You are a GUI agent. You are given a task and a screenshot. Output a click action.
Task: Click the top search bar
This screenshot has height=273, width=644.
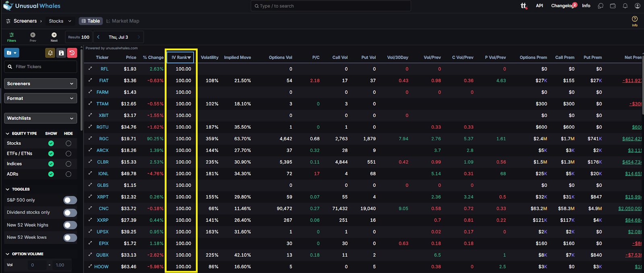pyautogui.click(x=331, y=6)
